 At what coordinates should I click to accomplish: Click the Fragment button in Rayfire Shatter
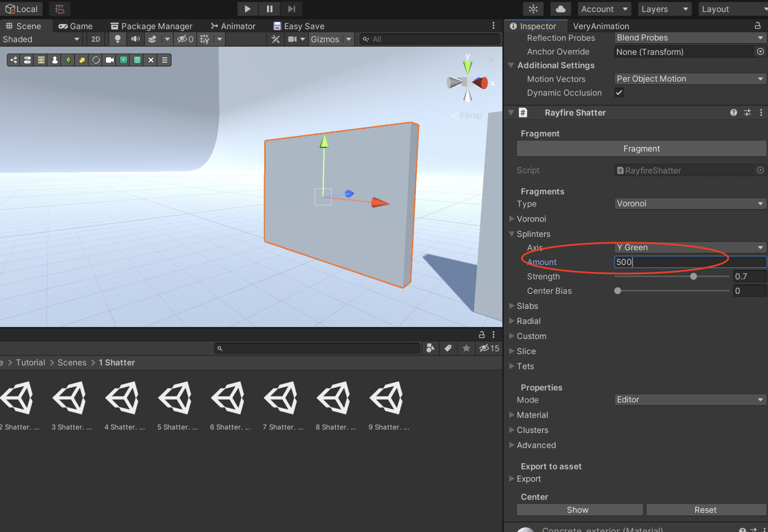pos(641,148)
